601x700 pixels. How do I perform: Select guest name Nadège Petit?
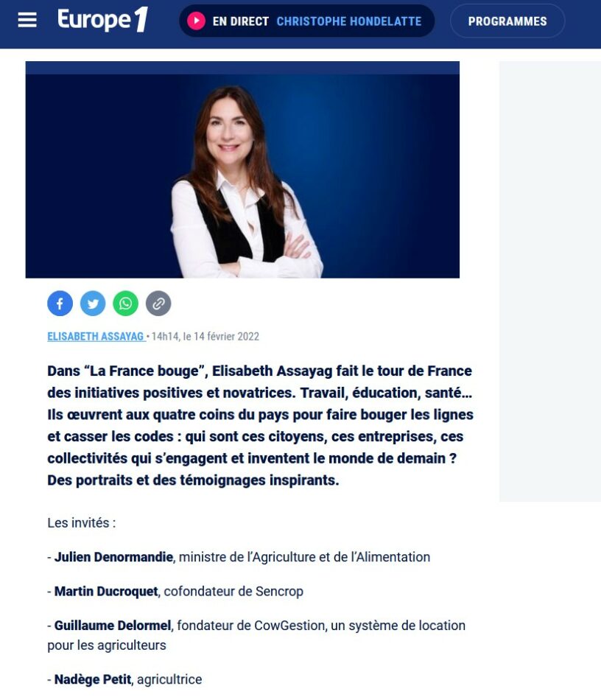point(93,679)
